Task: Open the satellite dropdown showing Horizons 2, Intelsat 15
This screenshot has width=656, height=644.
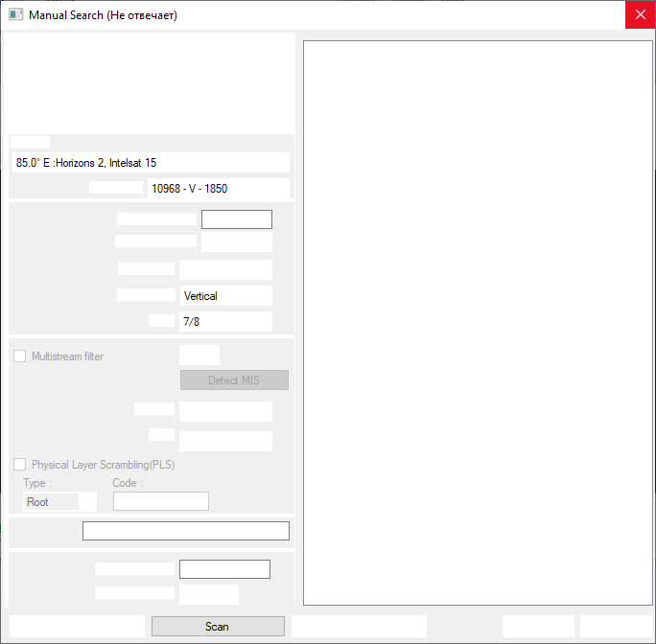Action: click(151, 163)
